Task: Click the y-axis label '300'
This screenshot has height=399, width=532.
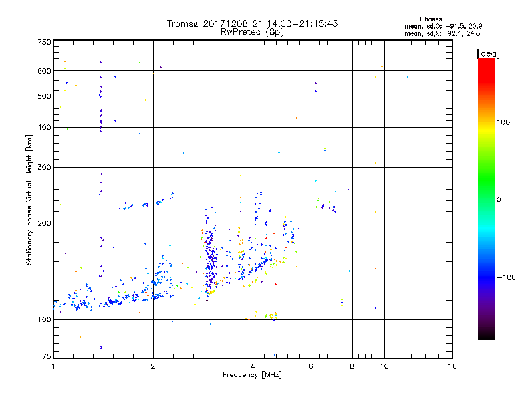Action: click(x=44, y=168)
